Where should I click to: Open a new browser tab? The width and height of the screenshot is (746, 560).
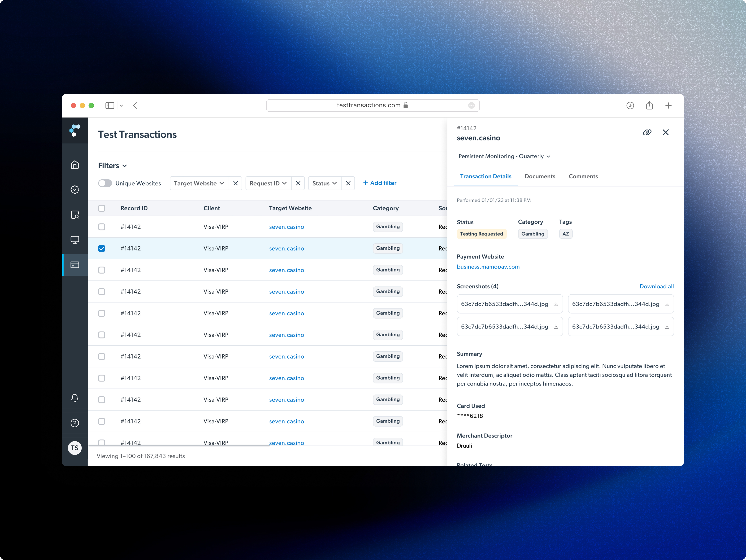click(668, 106)
